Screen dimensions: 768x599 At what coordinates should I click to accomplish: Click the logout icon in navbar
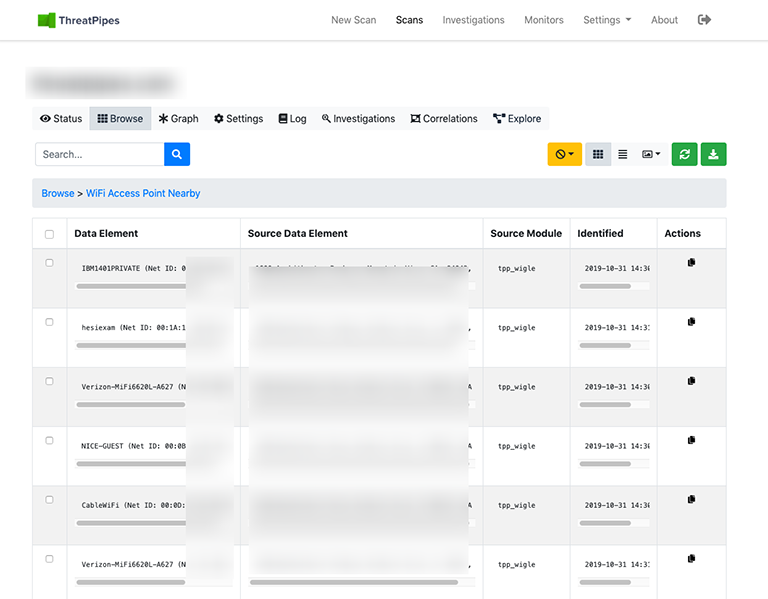point(704,20)
